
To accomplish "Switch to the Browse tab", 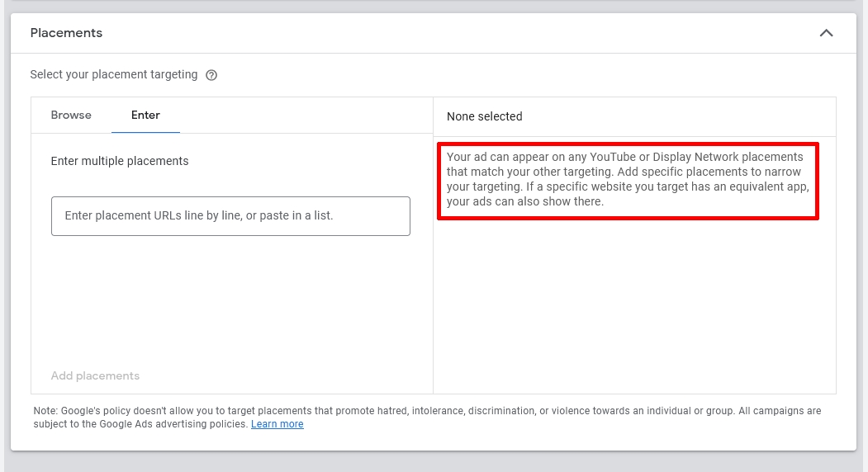I will 71,115.
